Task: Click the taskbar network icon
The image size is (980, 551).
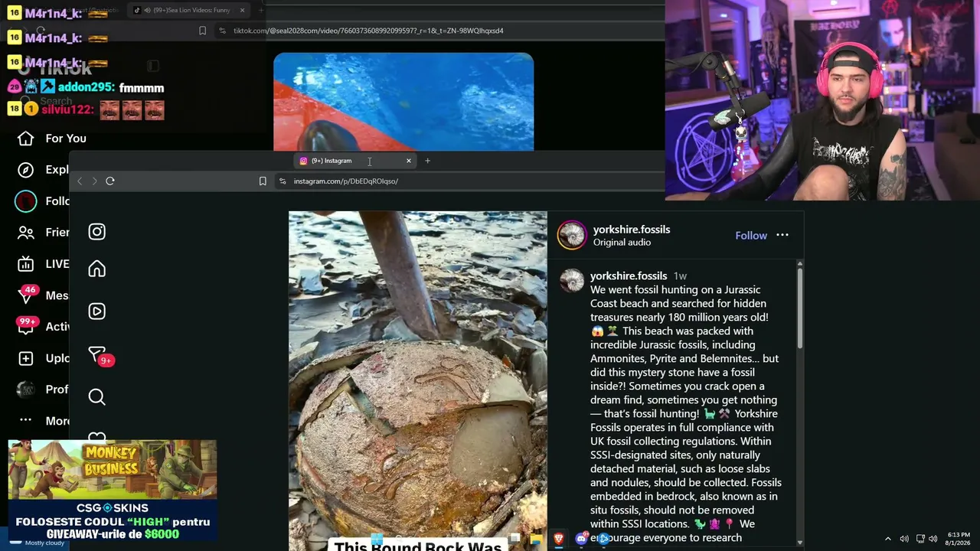Action: pyautogui.click(x=920, y=539)
